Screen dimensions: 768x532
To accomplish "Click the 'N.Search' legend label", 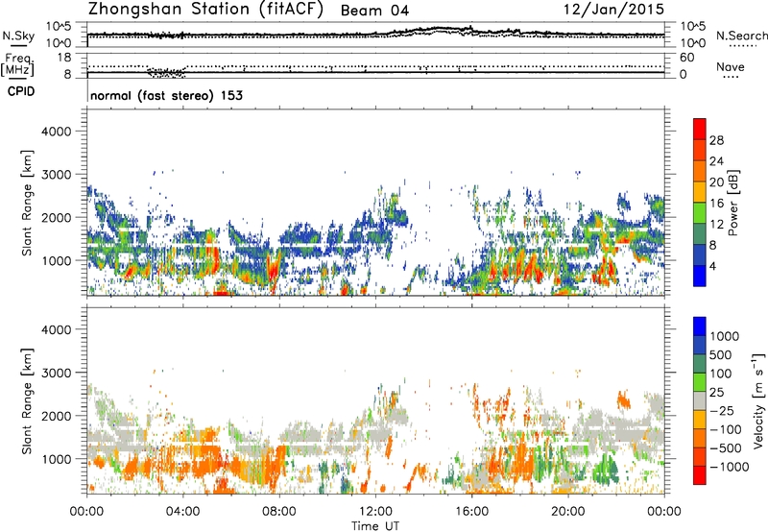I will coord(741,36).
